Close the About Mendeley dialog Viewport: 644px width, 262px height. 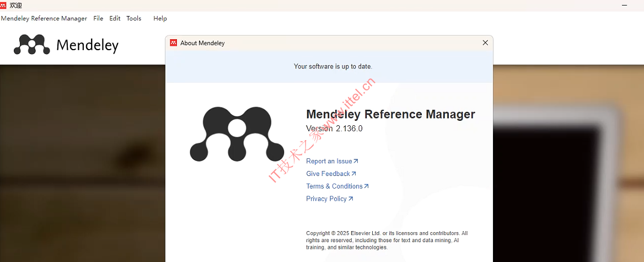coord(485,42)
